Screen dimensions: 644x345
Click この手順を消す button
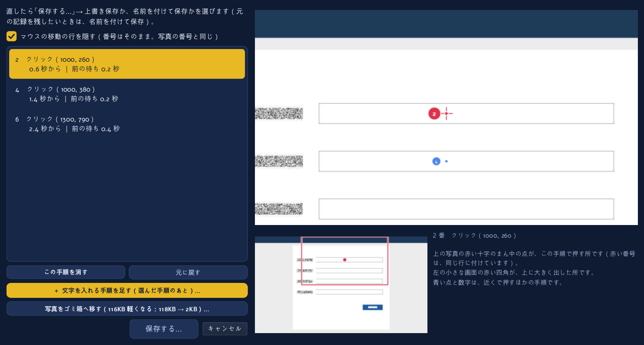[x=66, y=272]
